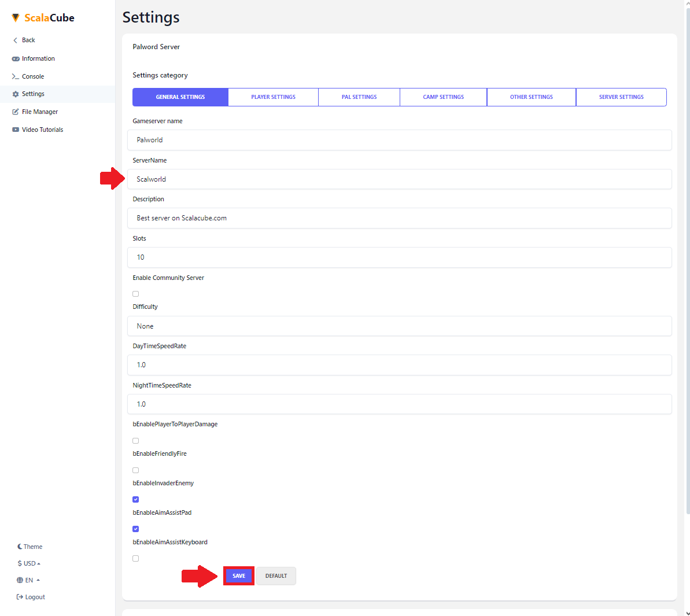
Task: Open the EN language selector
Action: [x=28, y=580]
